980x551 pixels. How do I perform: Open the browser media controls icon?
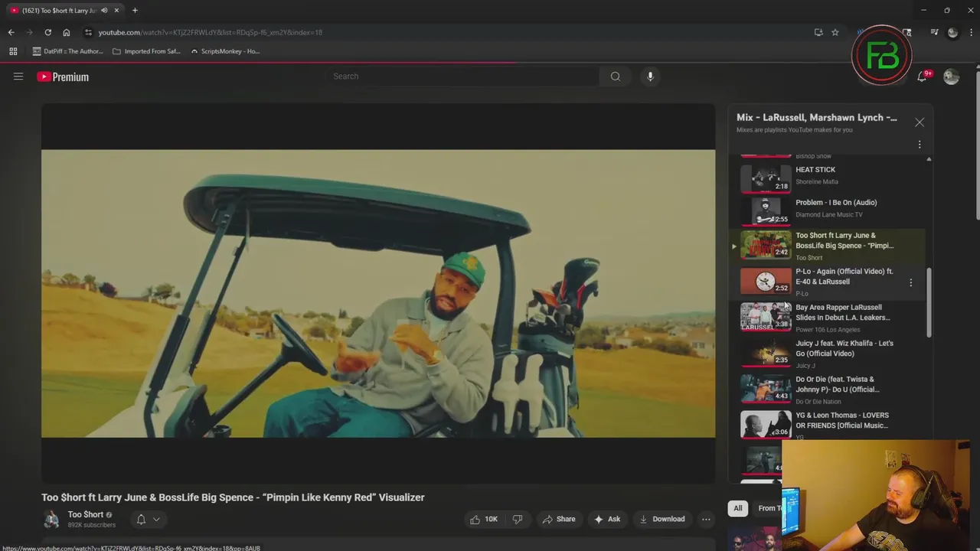point(934,32)
